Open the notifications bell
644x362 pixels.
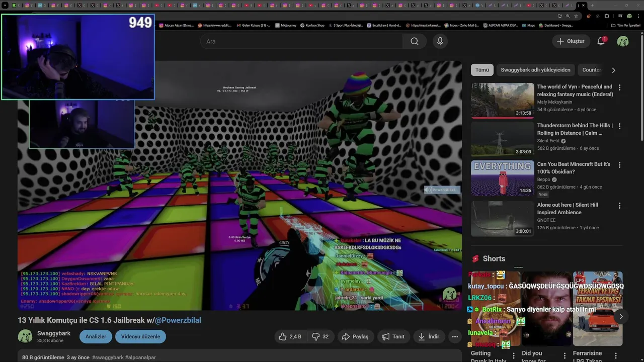tap(601, 41)
